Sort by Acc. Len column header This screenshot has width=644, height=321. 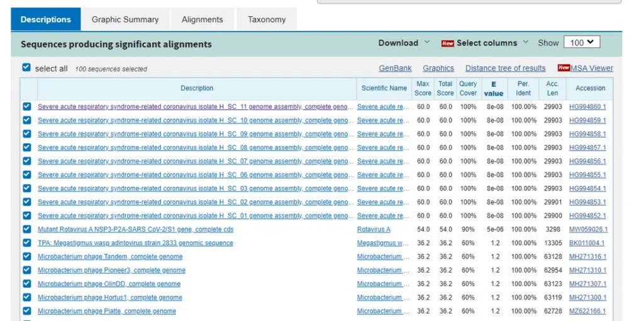pos(552,88)
